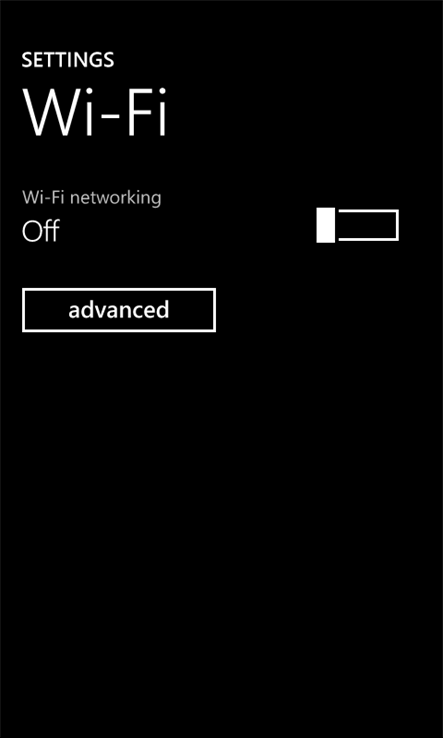The height and width of the screenshot is (738, 443).
Task: Click the Wi-Fi networking label
Action: [92, 198]
